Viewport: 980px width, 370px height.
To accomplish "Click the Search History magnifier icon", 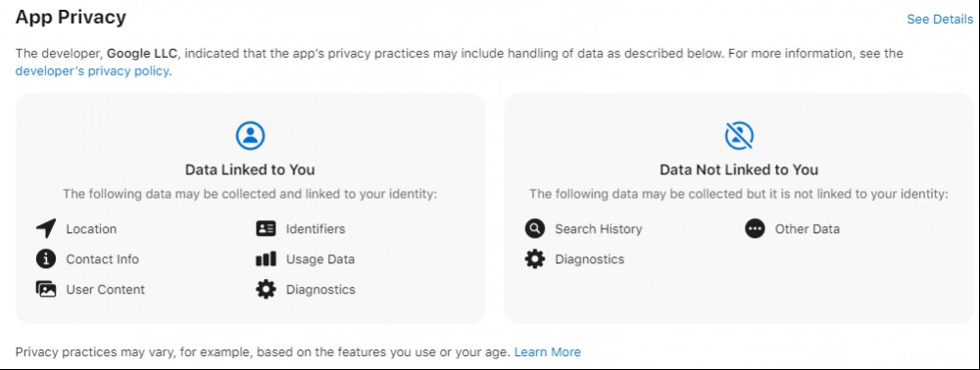I will coord(534,229).
